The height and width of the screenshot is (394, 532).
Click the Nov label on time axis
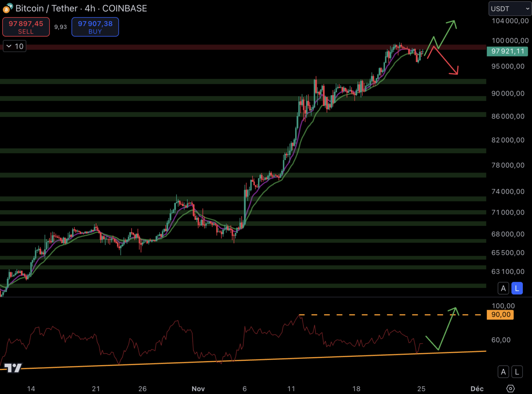tap(198, 389)
